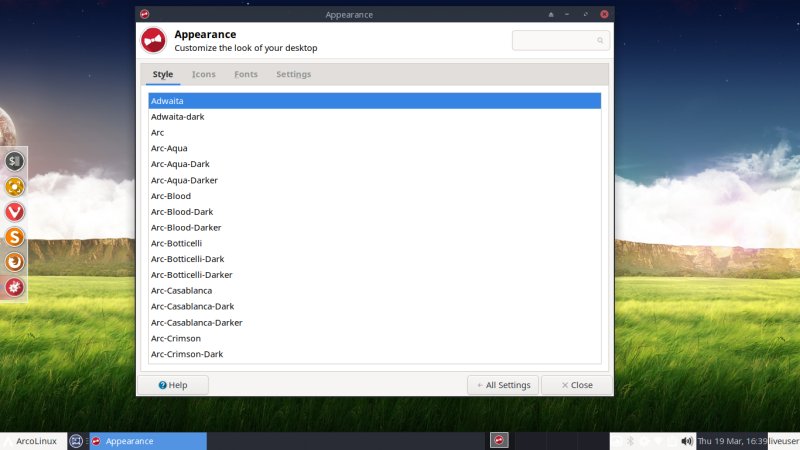Click the Bluetooth tray icon

pos(631,441)
